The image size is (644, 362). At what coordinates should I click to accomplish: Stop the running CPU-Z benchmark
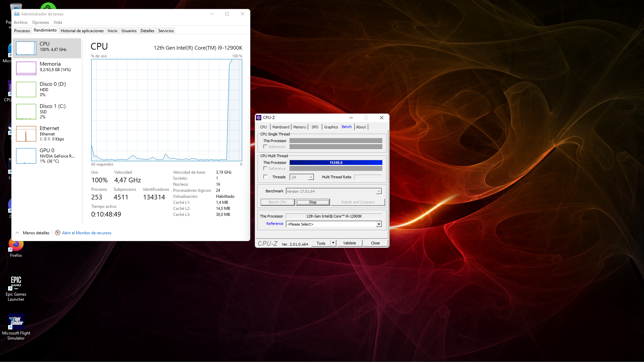(x=313, y=202)
